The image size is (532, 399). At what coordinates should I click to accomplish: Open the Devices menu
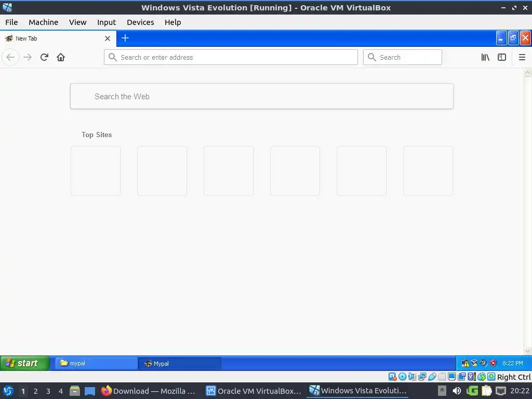140,22
